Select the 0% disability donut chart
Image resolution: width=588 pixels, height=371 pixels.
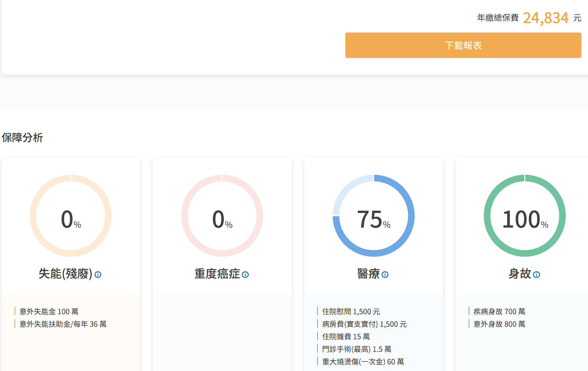pyautogui.click(x=71, y=216)
